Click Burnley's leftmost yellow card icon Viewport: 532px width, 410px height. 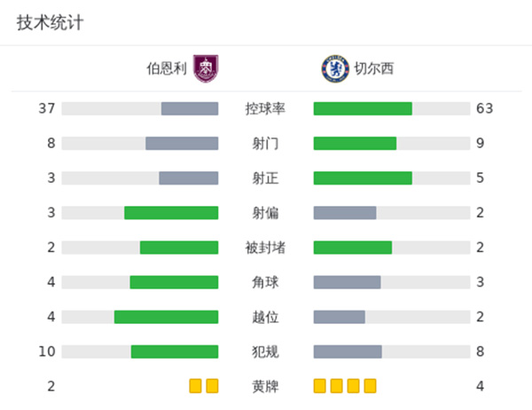tap(196, 386)
